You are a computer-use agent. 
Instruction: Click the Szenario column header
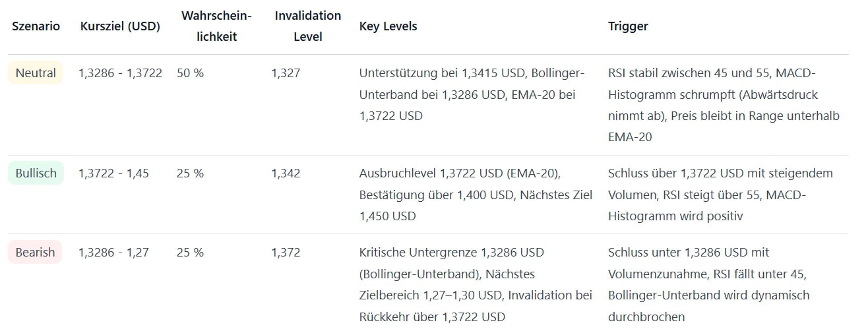[x=36, y=26]
